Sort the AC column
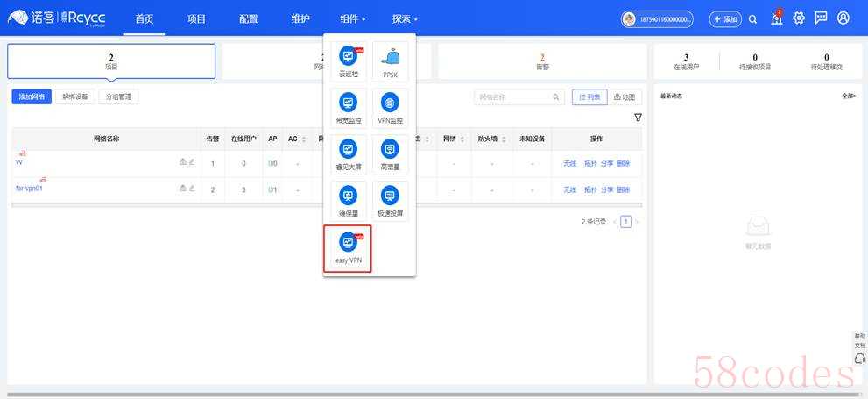Image resolution: width=868 pixels, height=399 pixels. [304, 139]
